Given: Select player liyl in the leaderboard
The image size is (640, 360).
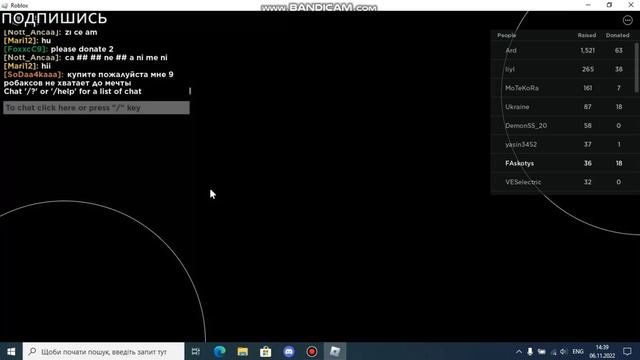Looking at the screenshot, I should coord(510,69).
